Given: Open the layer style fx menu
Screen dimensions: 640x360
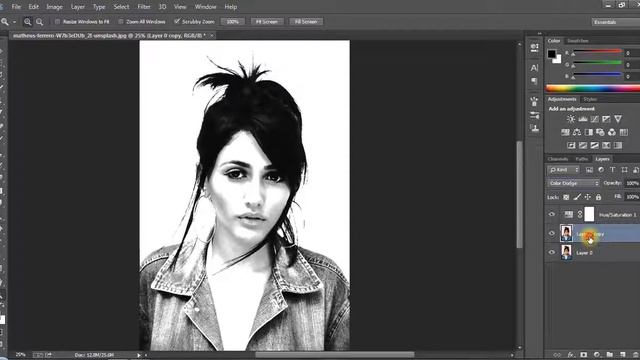Looking at the screenshot, I should click(571, 355).
